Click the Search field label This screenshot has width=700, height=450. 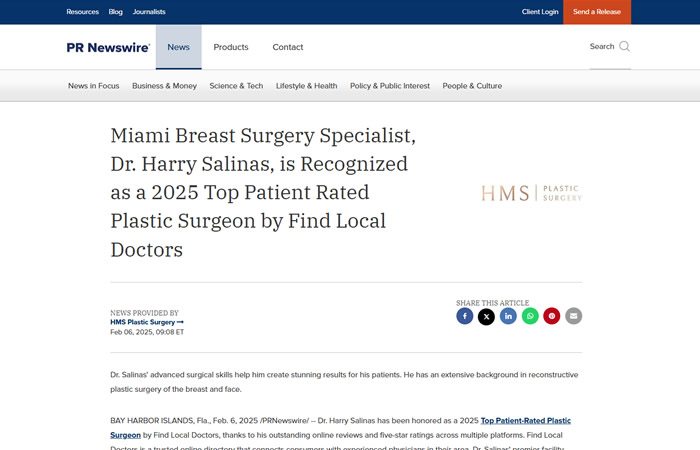tap(602, 46)
